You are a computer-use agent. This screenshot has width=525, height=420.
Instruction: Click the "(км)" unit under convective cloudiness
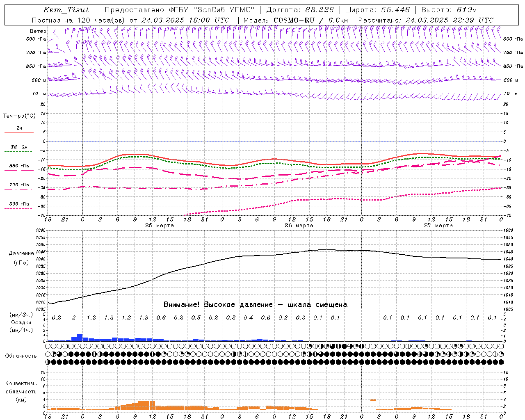coord(22,399)
